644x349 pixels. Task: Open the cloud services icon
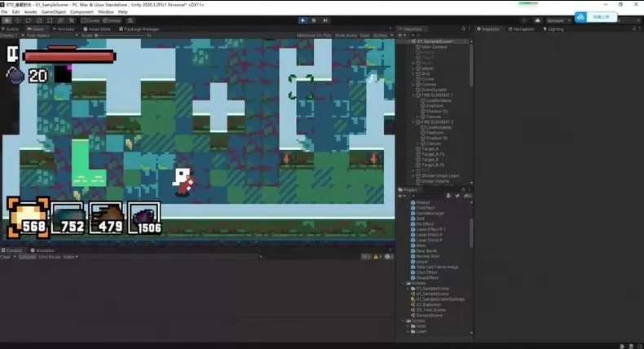pos(537,20)
